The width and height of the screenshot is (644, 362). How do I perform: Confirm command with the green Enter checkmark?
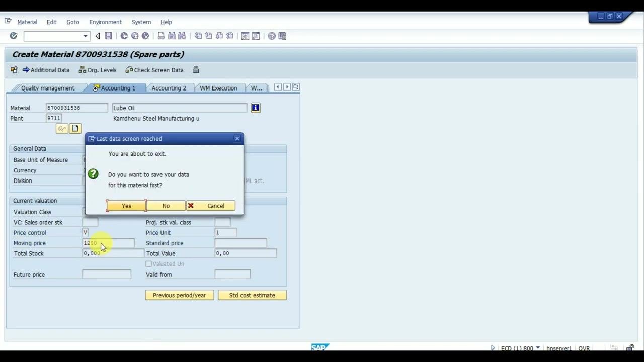tap(14, 36)
